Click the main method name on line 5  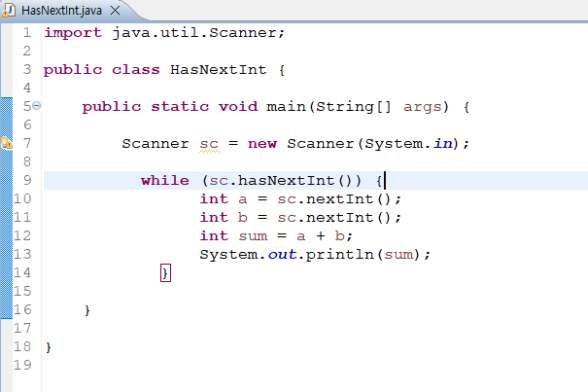point(286,107)
